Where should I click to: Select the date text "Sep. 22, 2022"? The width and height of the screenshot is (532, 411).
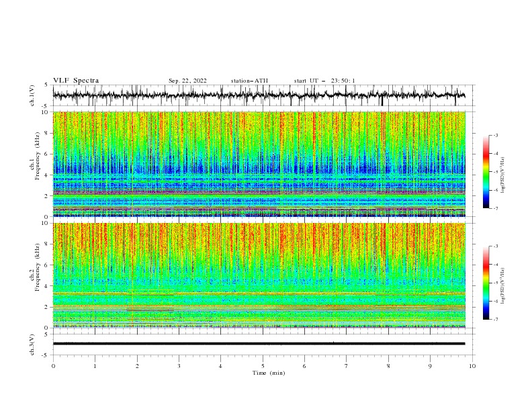(187, 81)
